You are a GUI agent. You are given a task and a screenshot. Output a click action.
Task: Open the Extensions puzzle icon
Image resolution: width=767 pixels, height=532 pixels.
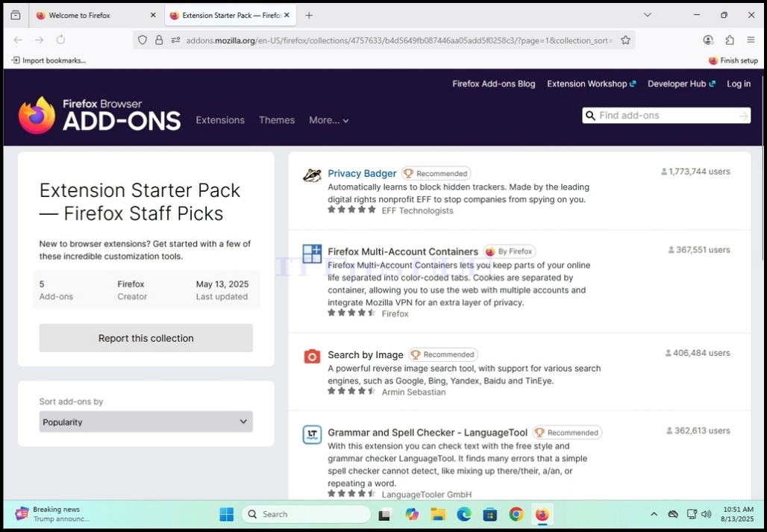pos(730,40)
